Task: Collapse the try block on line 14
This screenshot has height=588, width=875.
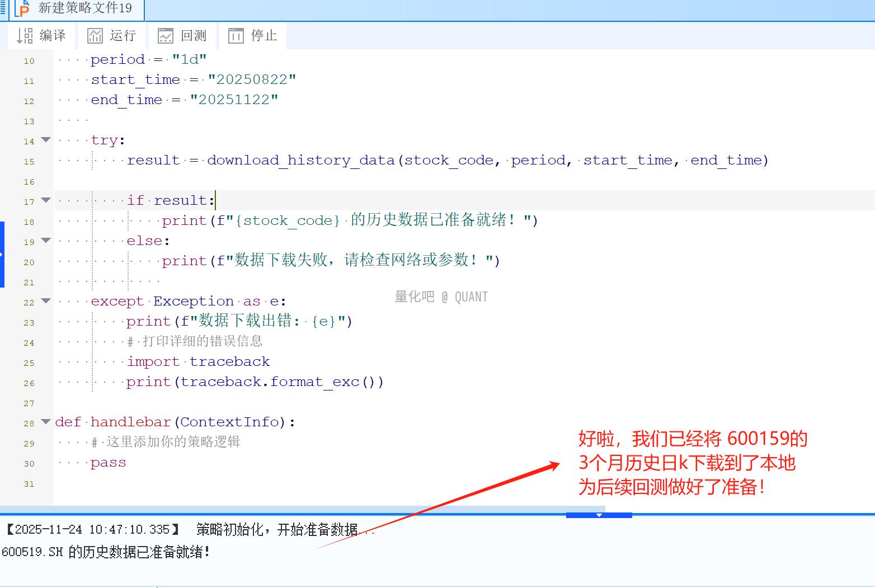Action: coord(46,140)
